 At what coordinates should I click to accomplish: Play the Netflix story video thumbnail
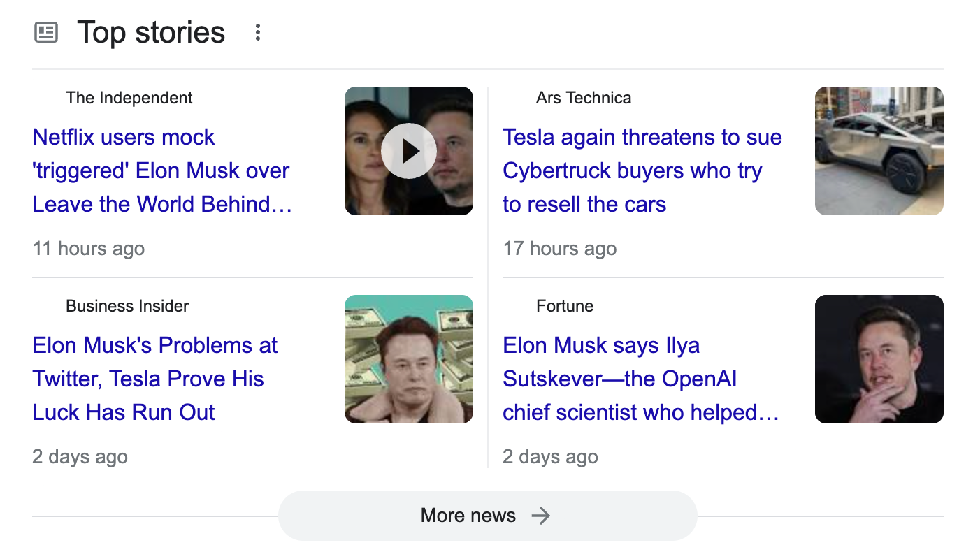point(409,151)
